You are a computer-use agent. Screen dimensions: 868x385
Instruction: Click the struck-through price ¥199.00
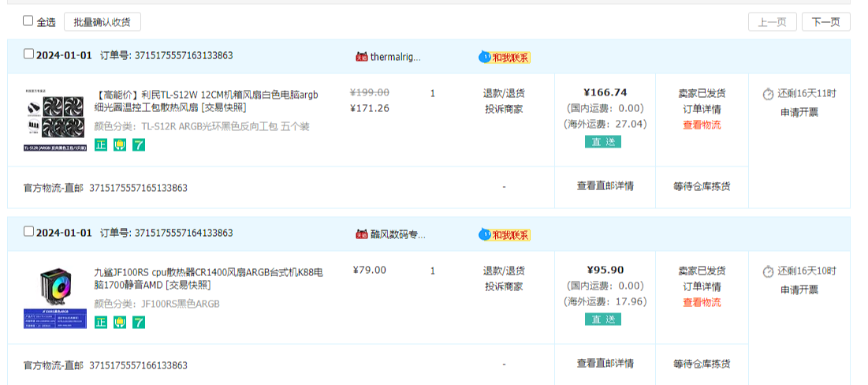pyautogui.click(x=370, y=92)
